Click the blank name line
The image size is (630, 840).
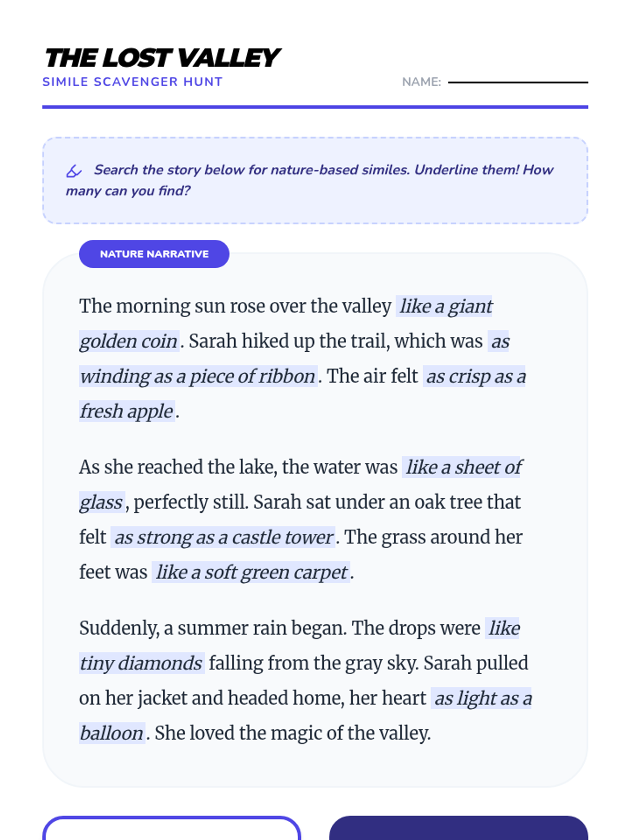click(x=518, y=82)
